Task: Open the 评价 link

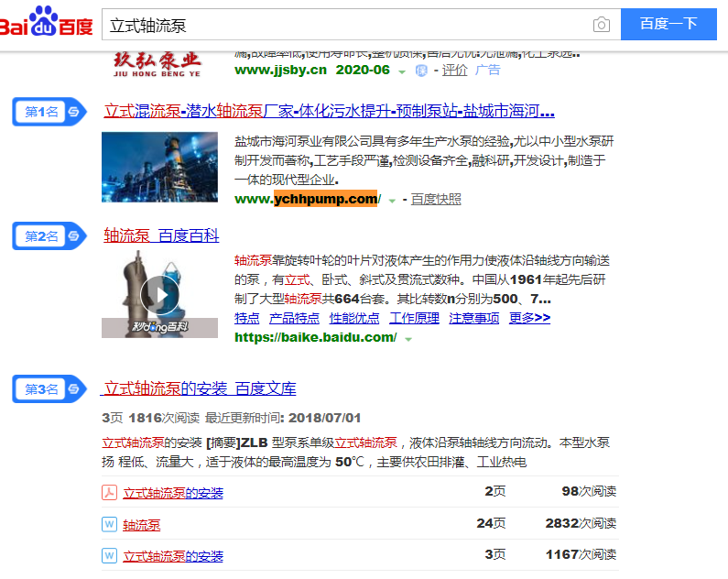Action: pyautogui.click(x=454, y=71)
